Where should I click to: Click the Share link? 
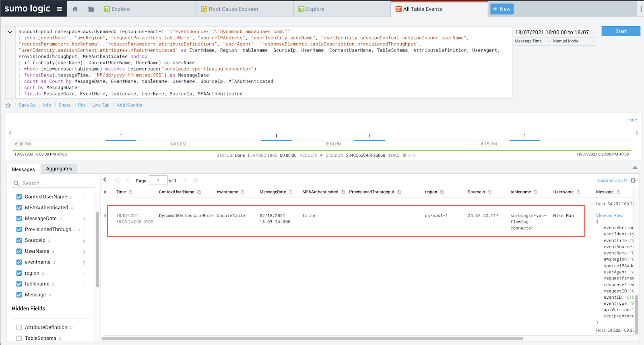[x=64, y=105]
